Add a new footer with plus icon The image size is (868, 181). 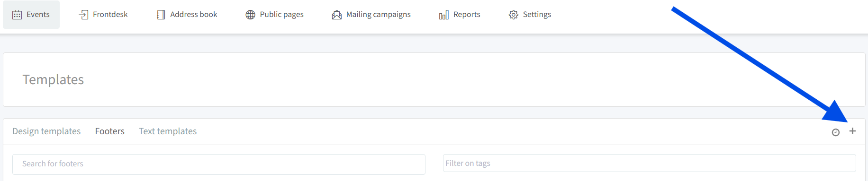point(852,131)
